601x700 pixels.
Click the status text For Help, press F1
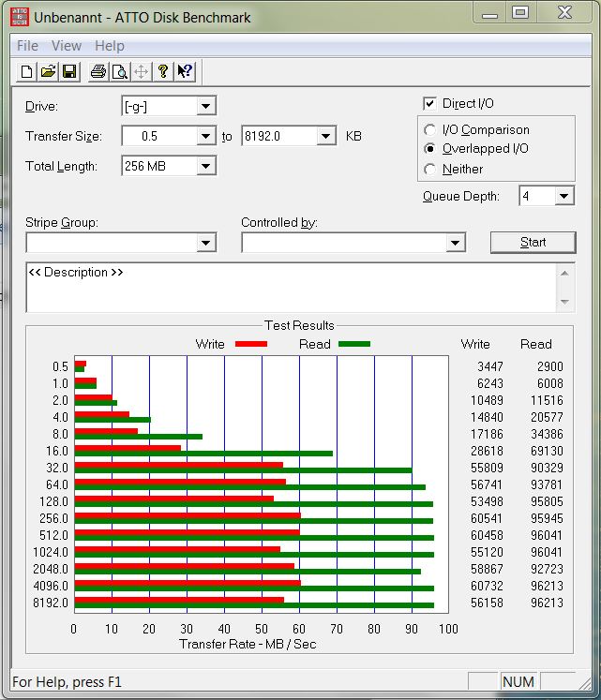click(67, 681)
